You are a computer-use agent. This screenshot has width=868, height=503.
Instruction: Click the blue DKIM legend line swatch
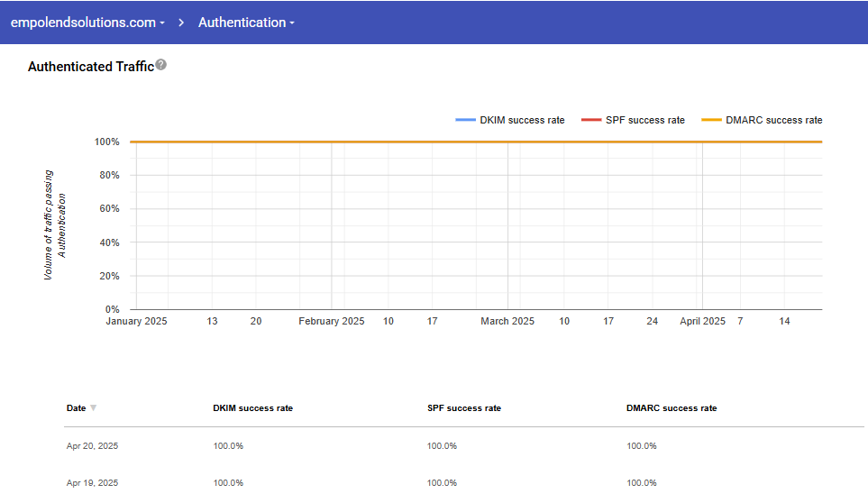pyautogui.click(x=465, y=120)
